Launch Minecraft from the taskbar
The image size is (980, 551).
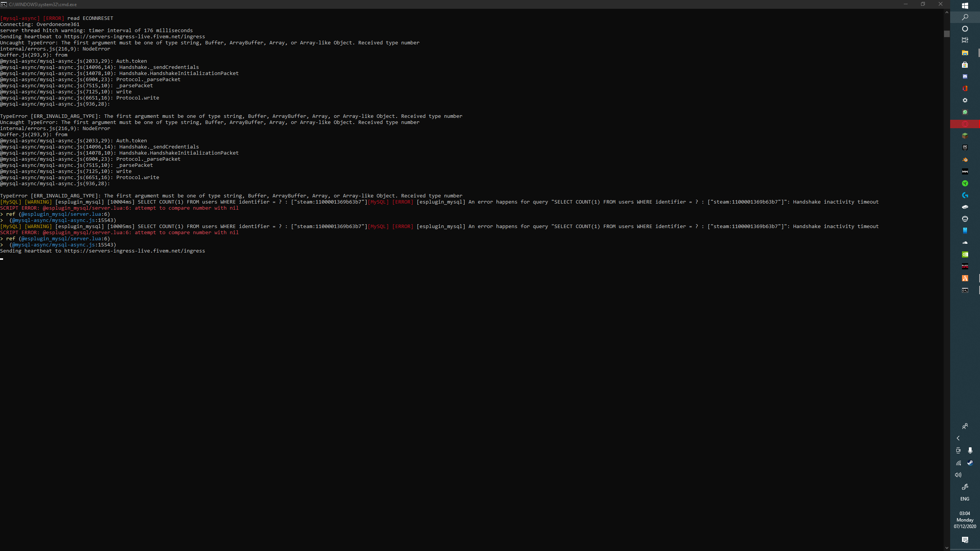[x=965, y=135]
